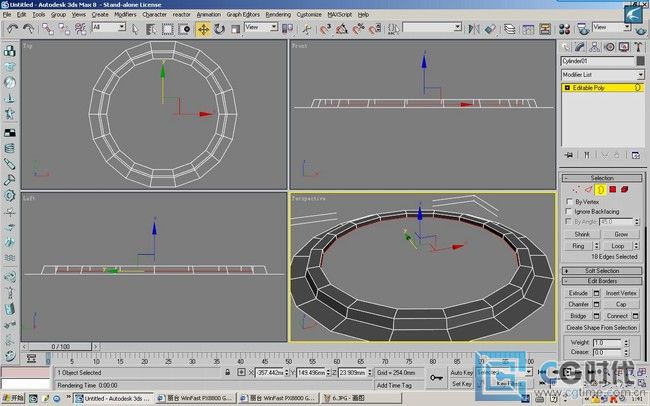
Task: Open the MAXScript menu
Action: (340, 15)
